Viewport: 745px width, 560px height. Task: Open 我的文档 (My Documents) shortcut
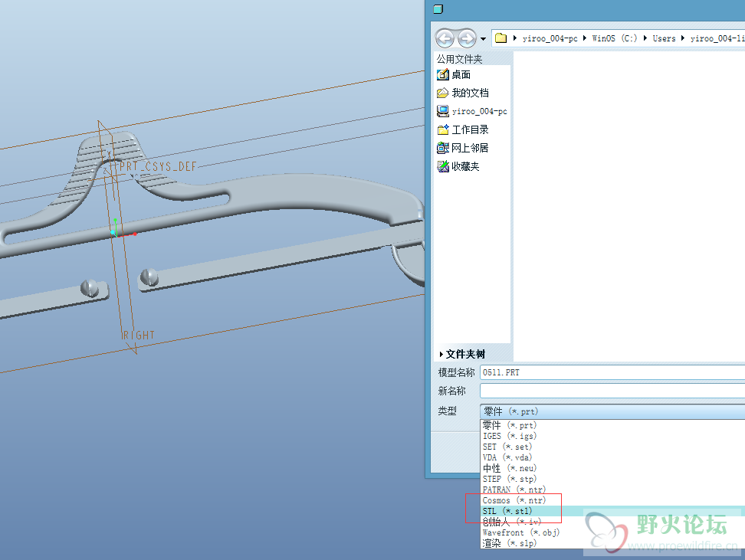(x=469, y=93)
